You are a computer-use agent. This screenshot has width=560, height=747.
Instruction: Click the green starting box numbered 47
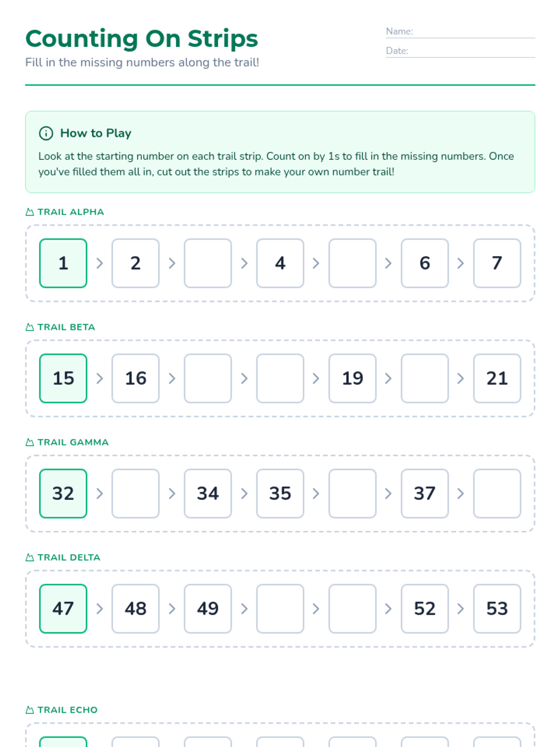63,608
